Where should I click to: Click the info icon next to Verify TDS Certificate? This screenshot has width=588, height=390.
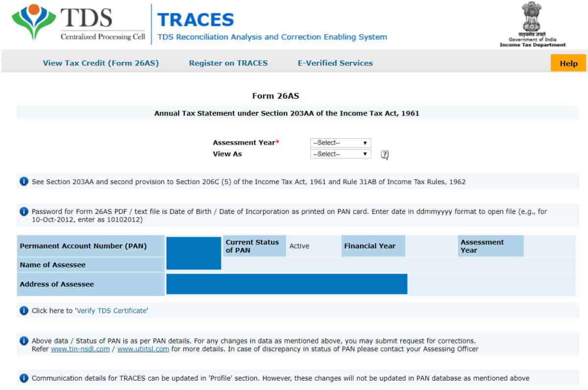[24, 311]
